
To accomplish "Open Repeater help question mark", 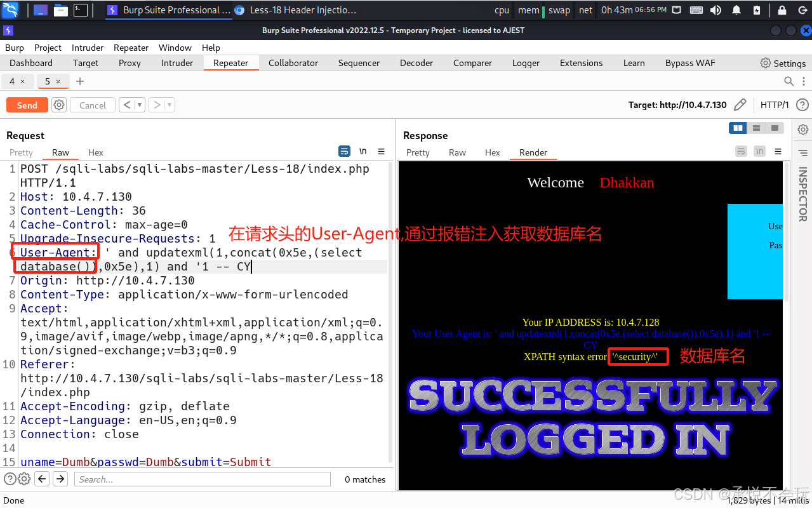I will [802, 105].
